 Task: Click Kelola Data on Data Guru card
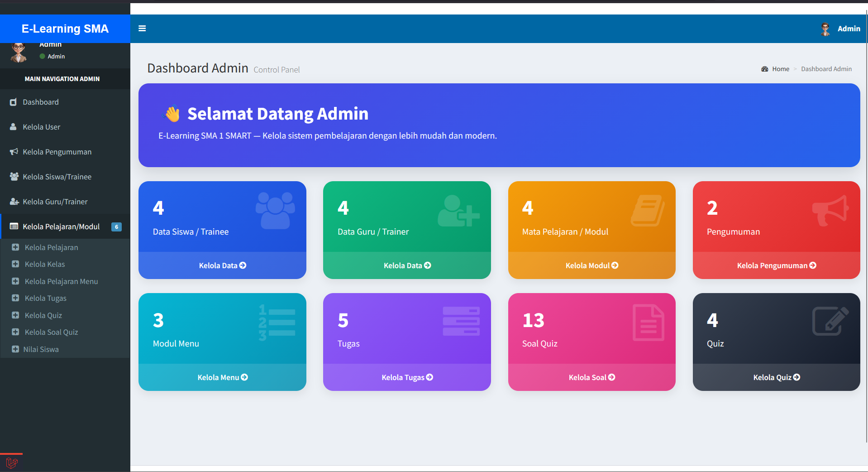tap(407, 265)
